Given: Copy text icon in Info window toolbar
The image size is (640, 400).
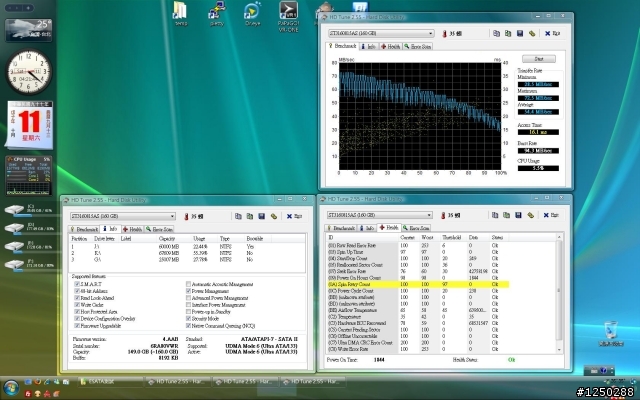Looking at the screenshot, I should pos(238,216).
